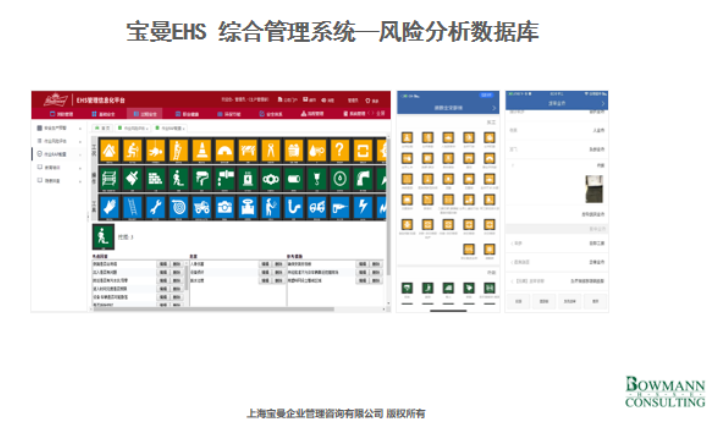Open the first module in red navigation bar
711x422 pixels.
pyautogui.click(x=61, y=114)
